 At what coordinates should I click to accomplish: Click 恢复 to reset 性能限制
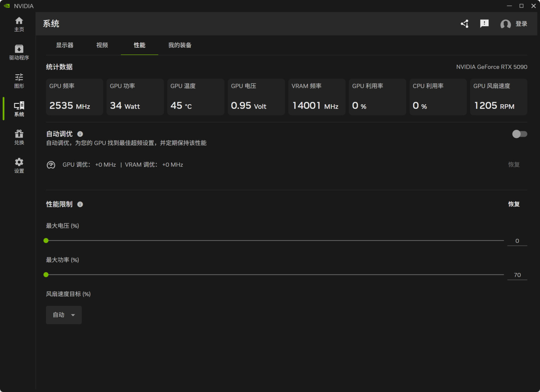tap(514, 204)
